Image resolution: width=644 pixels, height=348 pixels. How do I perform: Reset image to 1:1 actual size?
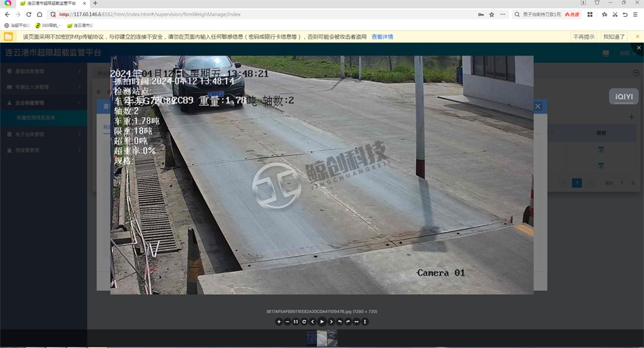tap(296, 322)
